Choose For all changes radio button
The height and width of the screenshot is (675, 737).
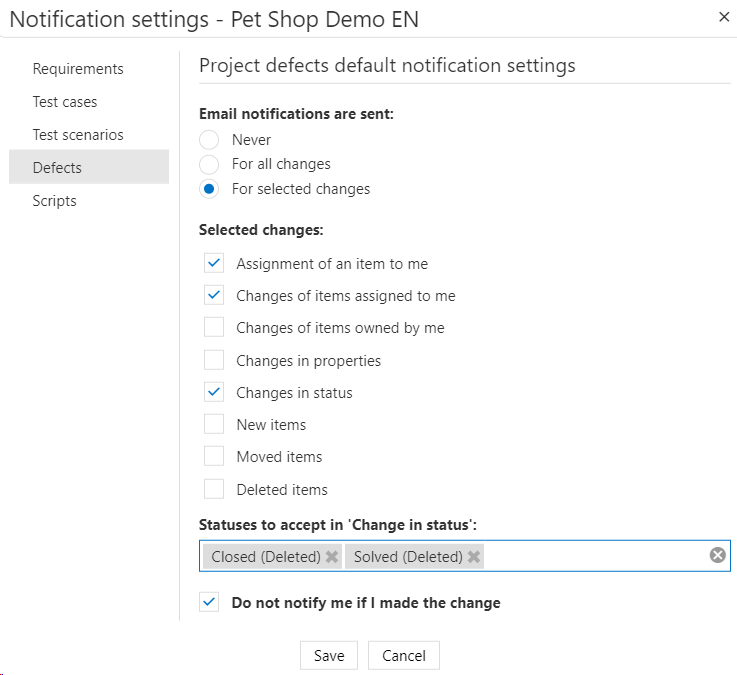click(209, 164)
